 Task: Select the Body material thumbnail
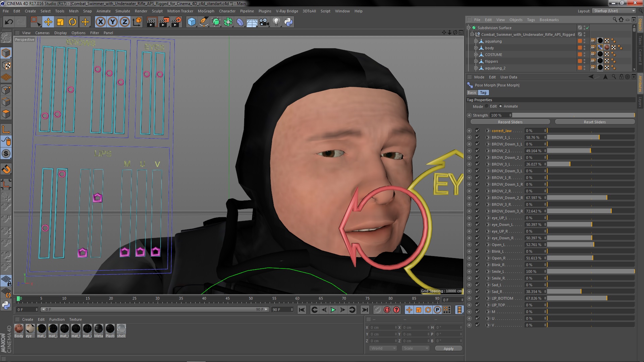19,329
